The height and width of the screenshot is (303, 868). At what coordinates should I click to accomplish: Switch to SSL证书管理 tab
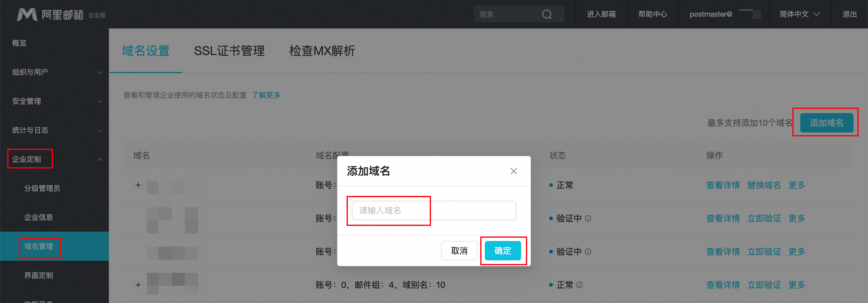point(229,51)
